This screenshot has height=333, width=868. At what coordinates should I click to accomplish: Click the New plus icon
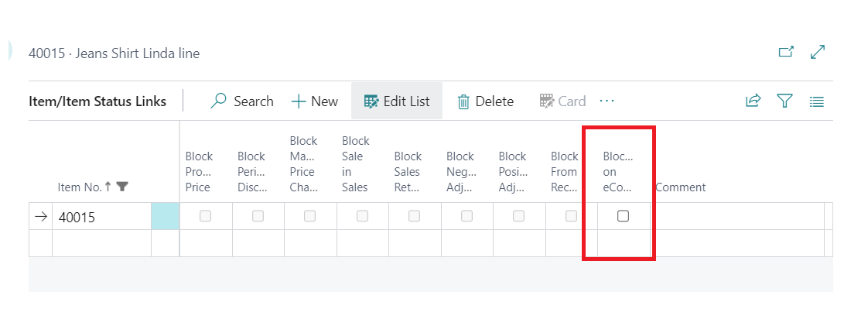tap(299, 101)
